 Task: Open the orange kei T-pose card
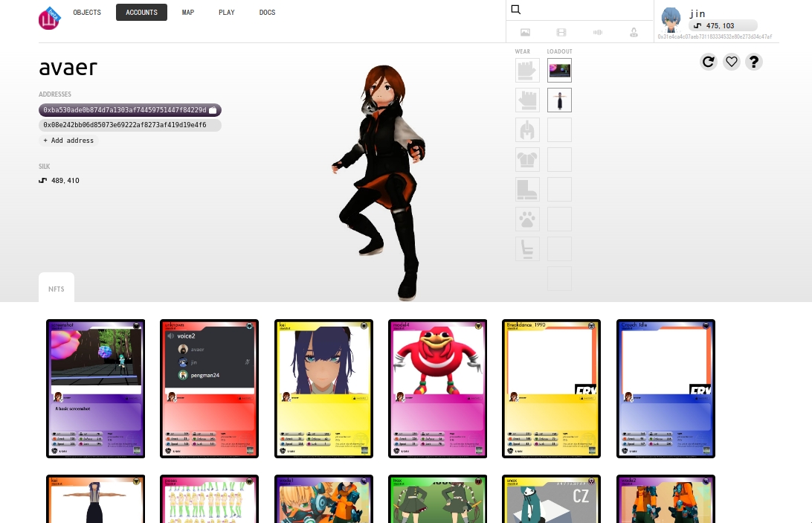click(x=95, y=498)
